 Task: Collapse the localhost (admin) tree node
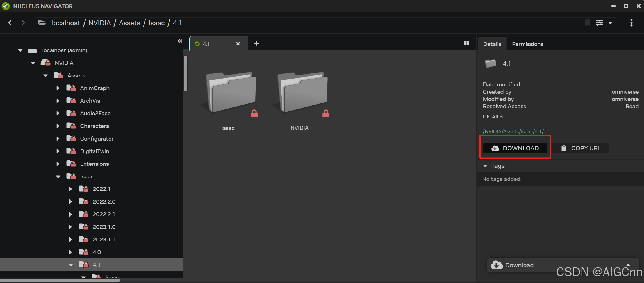click(20, 50)
